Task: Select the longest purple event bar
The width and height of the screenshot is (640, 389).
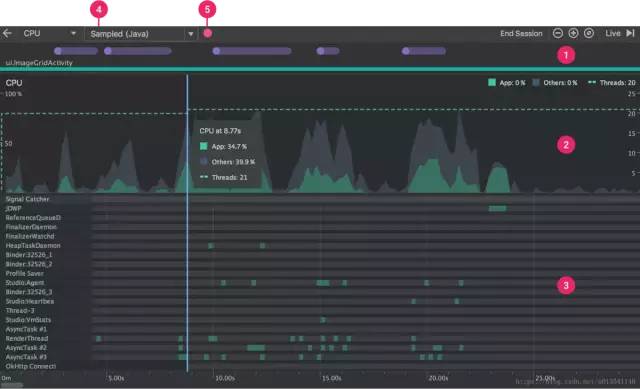Action: (252, 51)
